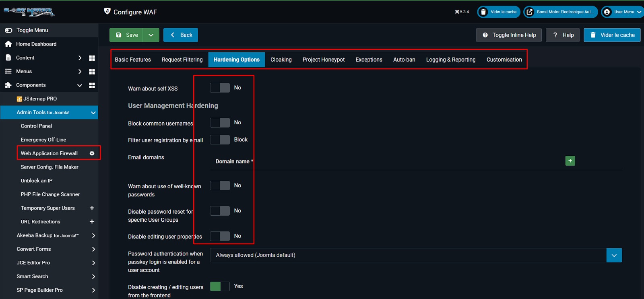Toggle the Block common usernames switch
The height and width of the screenshot is (299, 644).
220,123
